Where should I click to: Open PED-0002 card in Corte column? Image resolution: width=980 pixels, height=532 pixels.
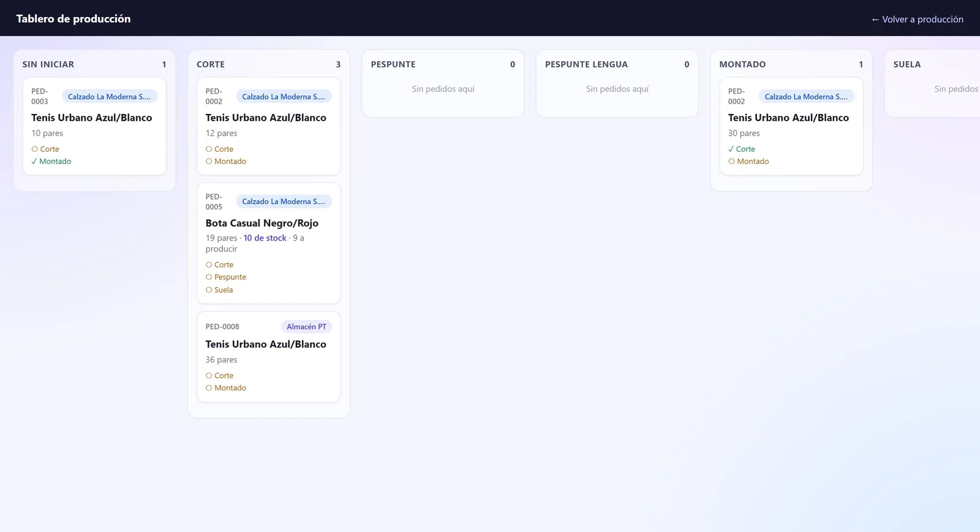coord(268,126)
